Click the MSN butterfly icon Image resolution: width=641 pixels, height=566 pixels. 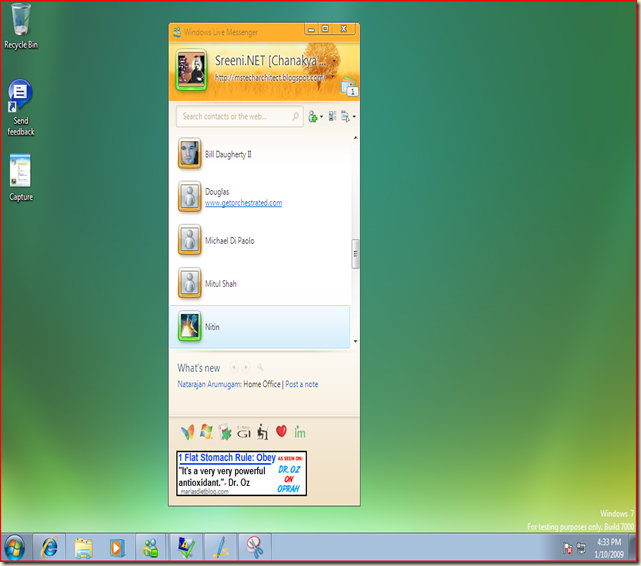pyautogui.click(x=187, y=432)
